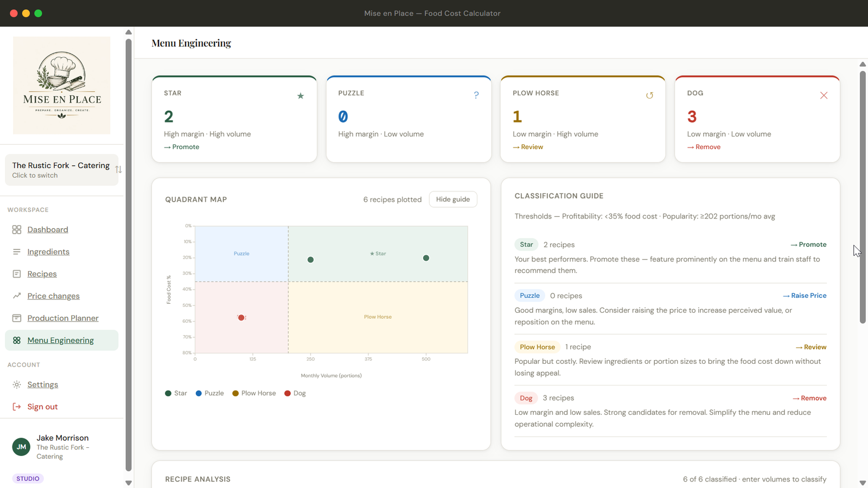Click the star icon on Star card

coord(301,96)
